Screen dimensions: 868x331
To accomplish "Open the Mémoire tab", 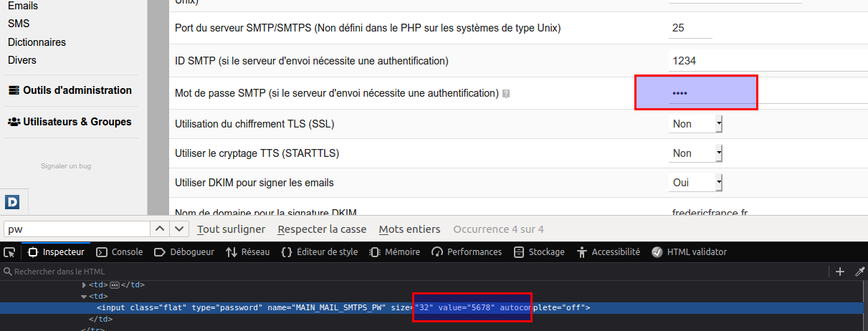I will (394, 252).
